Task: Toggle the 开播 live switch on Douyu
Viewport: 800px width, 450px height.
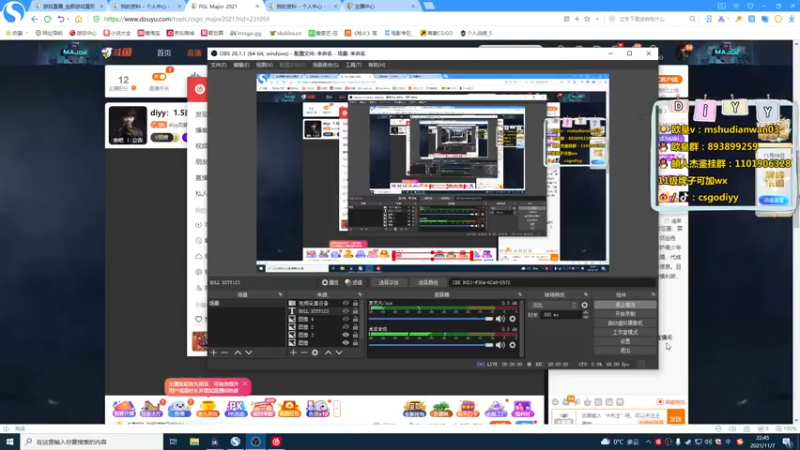Action: 159,77
